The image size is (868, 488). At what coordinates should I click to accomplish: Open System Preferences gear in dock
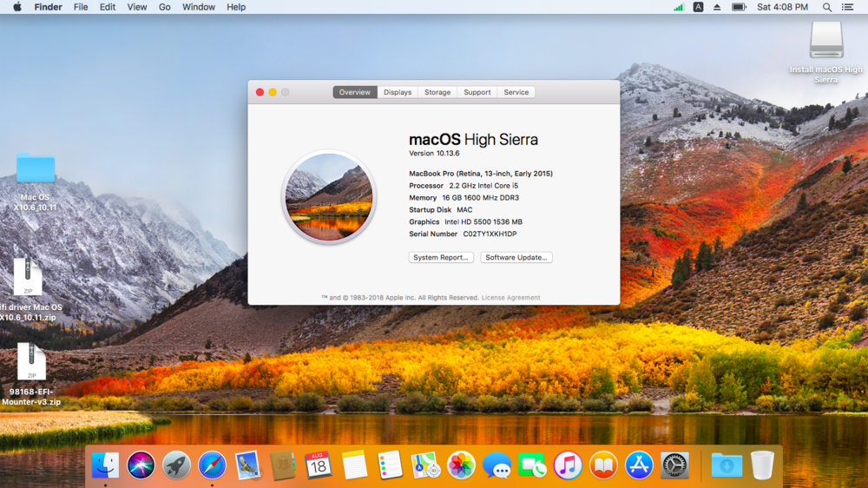pos(674,465)
